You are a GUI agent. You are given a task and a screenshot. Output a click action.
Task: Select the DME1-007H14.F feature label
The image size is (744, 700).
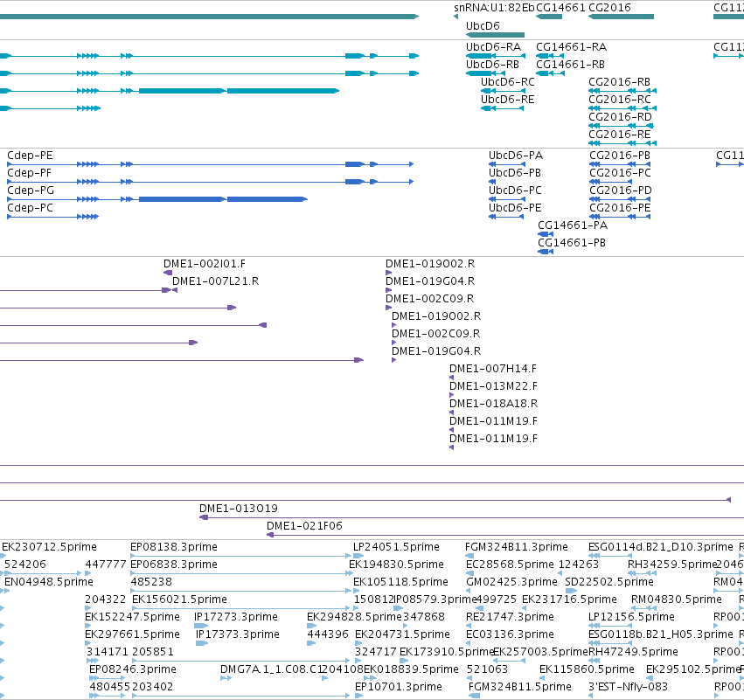[x=493, y=369]
